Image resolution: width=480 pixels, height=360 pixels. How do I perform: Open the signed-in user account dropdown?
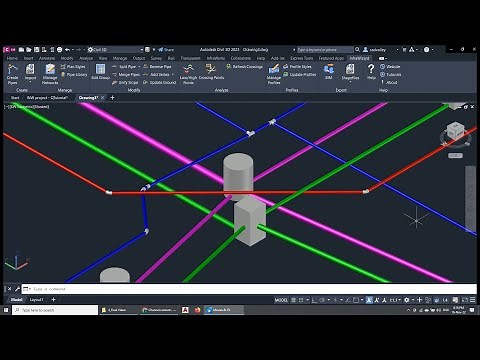380,50
